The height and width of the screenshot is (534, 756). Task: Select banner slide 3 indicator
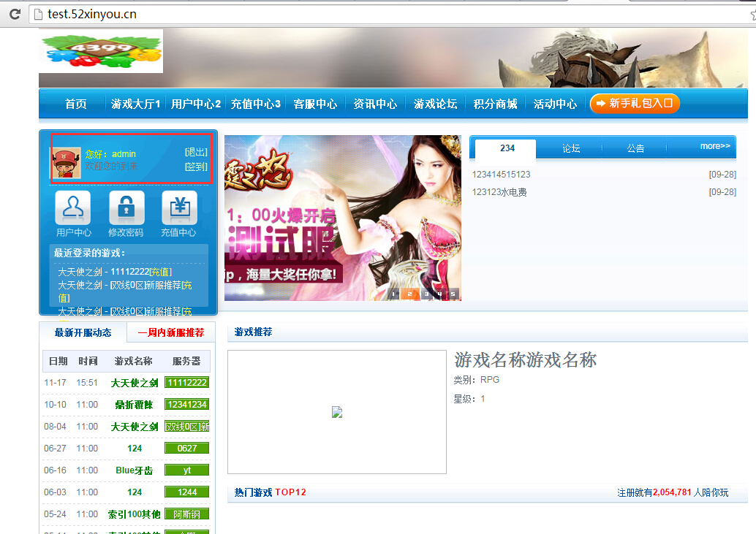426,294
